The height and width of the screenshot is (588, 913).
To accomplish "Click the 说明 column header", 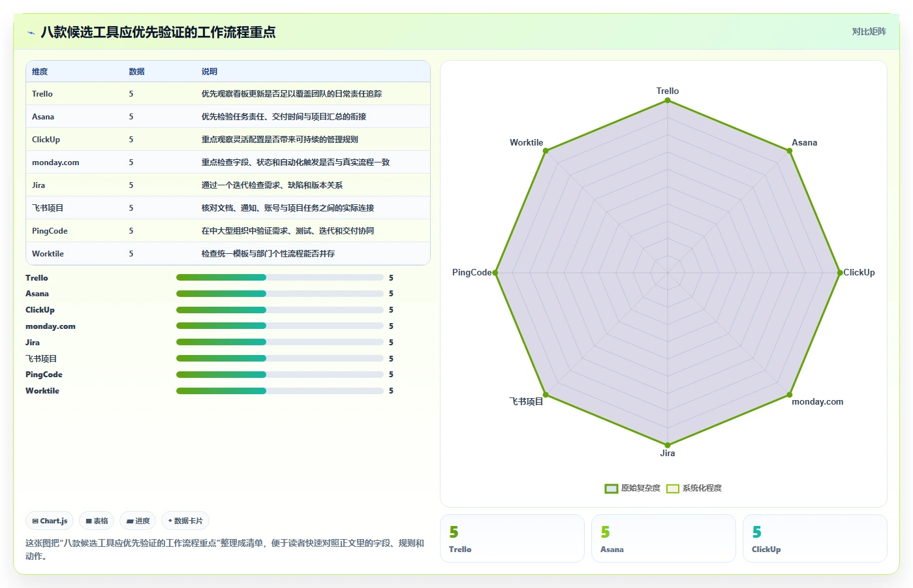I will point(209,72).
